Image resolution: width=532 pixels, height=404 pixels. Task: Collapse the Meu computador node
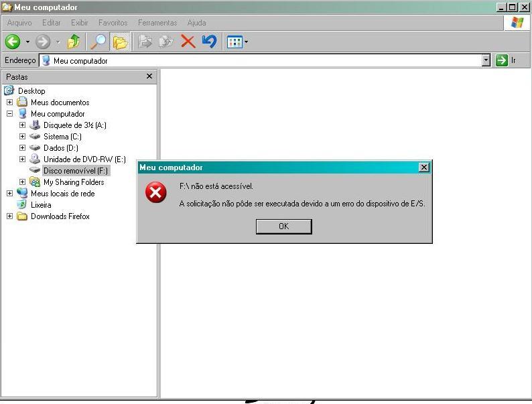coord(9,114)
